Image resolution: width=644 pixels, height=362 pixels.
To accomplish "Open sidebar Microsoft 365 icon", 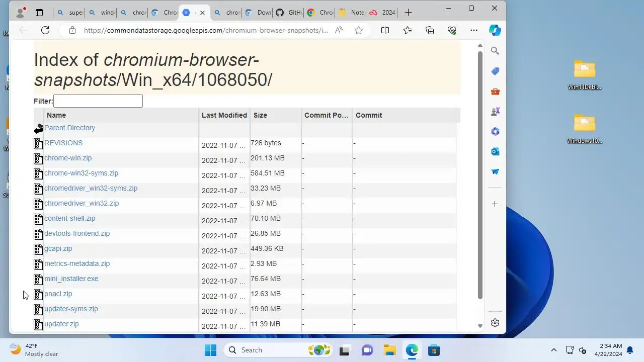I will point(495,131).
